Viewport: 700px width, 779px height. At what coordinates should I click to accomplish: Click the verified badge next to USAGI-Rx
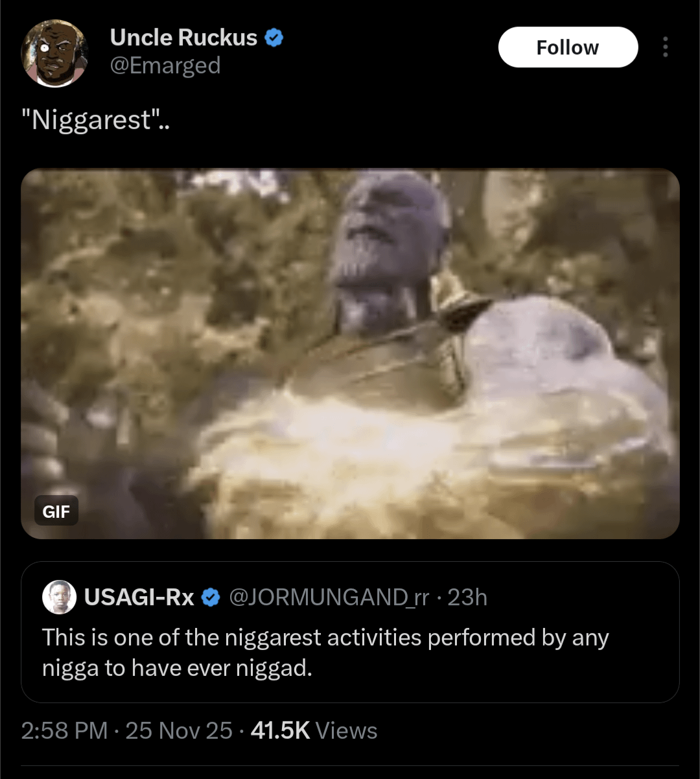pos(211,598)
